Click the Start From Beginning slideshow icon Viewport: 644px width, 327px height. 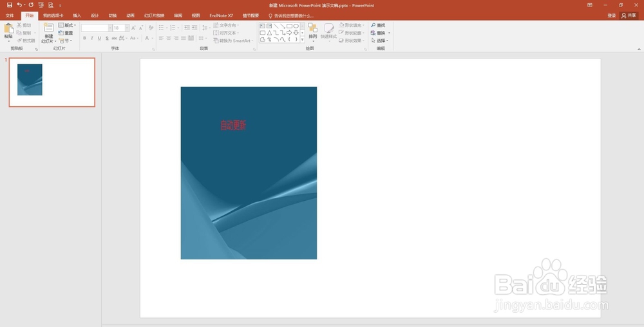click(x=41, y=5)
